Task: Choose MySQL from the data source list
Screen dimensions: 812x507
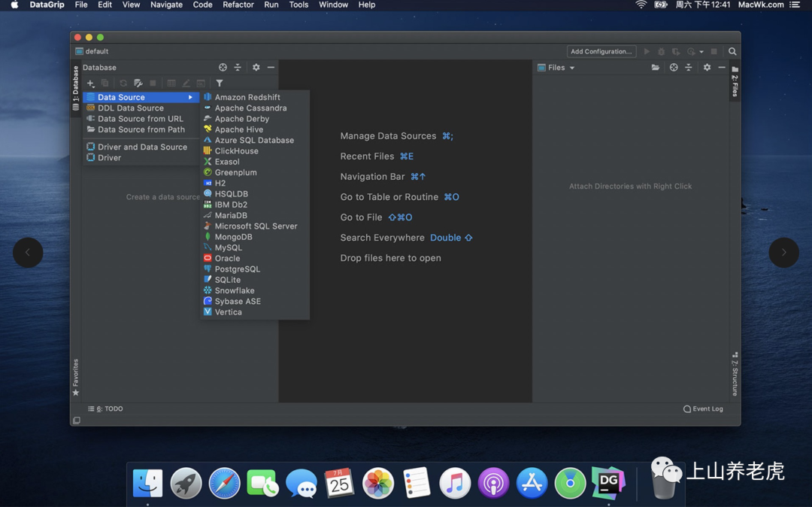Action: pyautogui.click(x=255, y=247)
